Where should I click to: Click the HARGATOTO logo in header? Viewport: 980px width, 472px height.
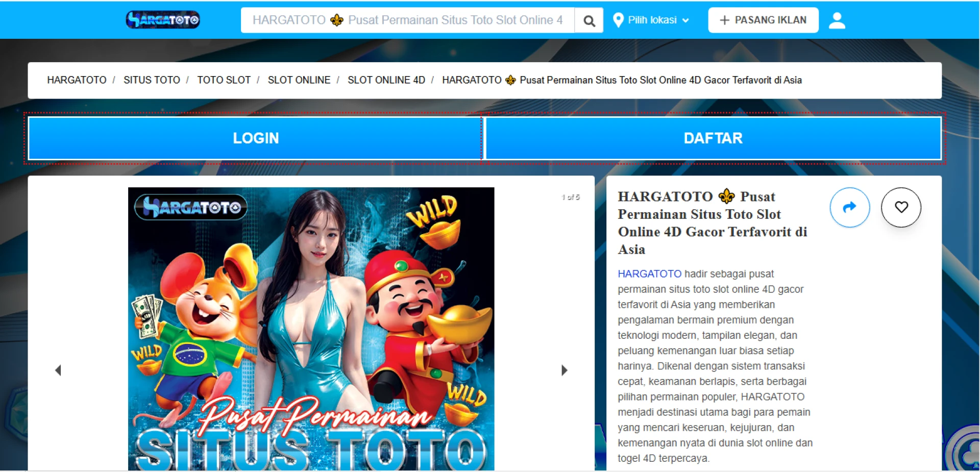click(162, 20)
